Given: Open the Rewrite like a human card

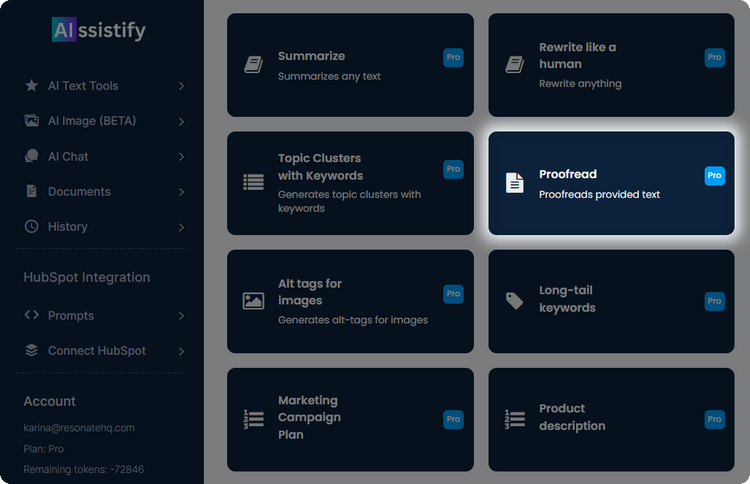Looking at the screenshot, I should [610, 65].
